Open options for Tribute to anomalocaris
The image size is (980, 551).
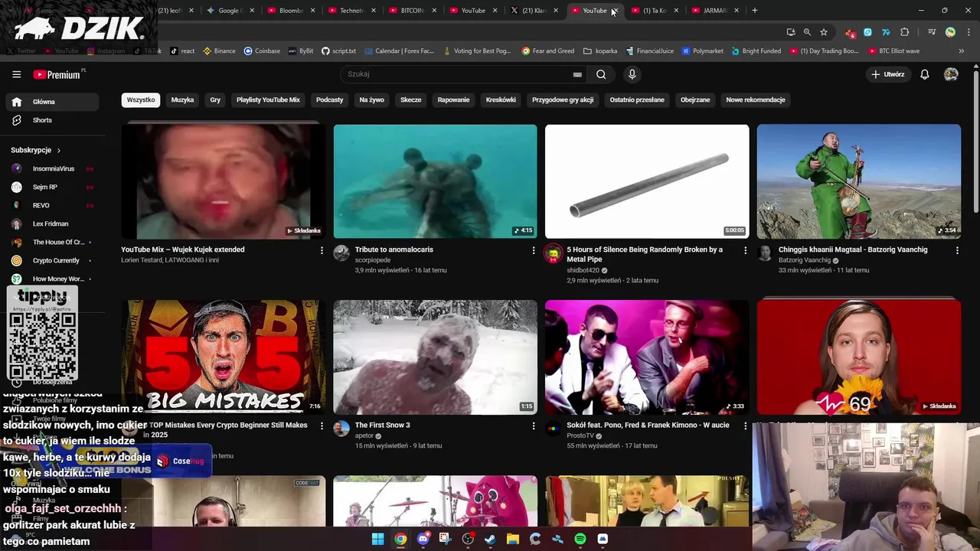click(x=534, y=250)
